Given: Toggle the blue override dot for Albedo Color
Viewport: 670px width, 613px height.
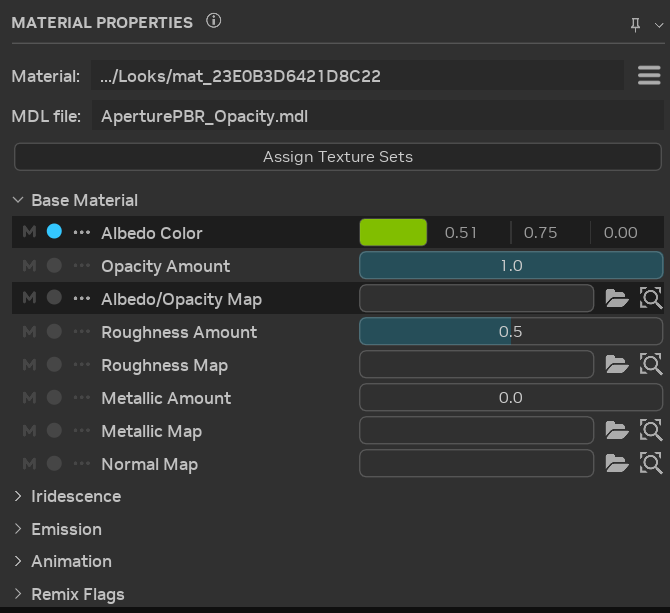Looking at the screenshot, I should click(54, 232).
